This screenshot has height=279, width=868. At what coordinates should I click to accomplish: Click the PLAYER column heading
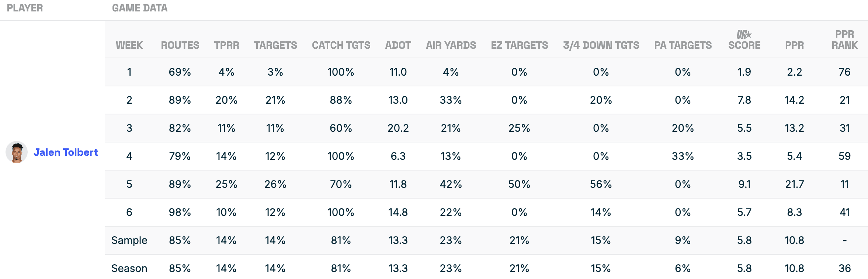click(x=25, y=8)
